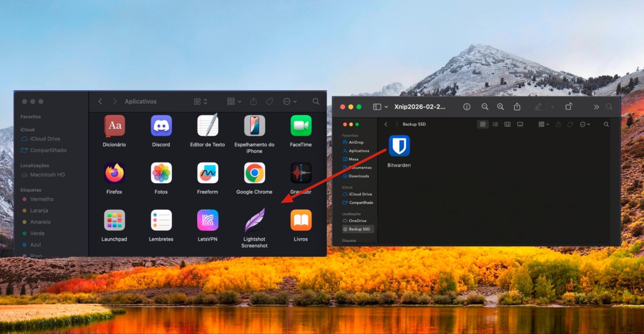This screenshot has height=334, width=644.
Task: Open the Share toolbar icon in Backup SSD window
Action: pyautogui.click(x=558, y=124)
